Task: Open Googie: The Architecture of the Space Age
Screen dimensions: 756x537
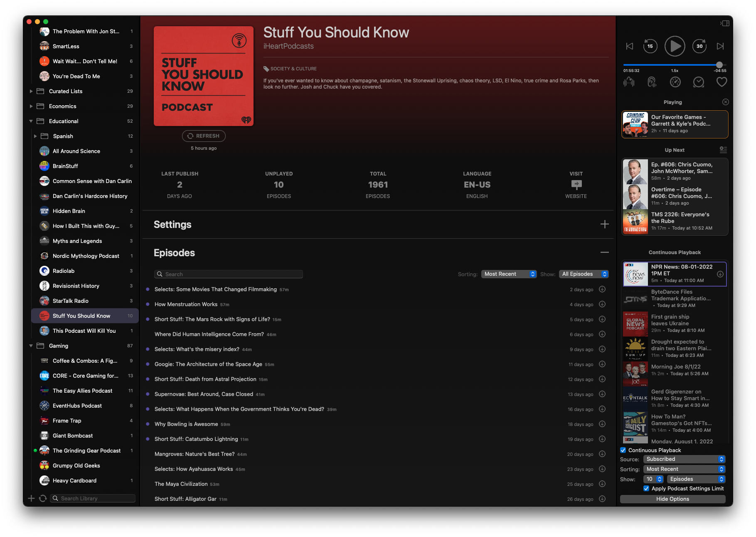Action: 208,364
